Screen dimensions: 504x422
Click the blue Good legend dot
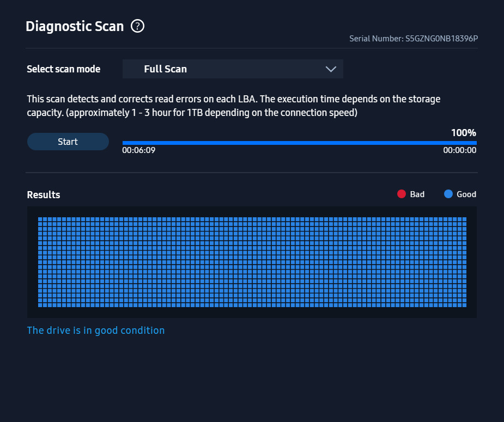(x=448, y=194)
